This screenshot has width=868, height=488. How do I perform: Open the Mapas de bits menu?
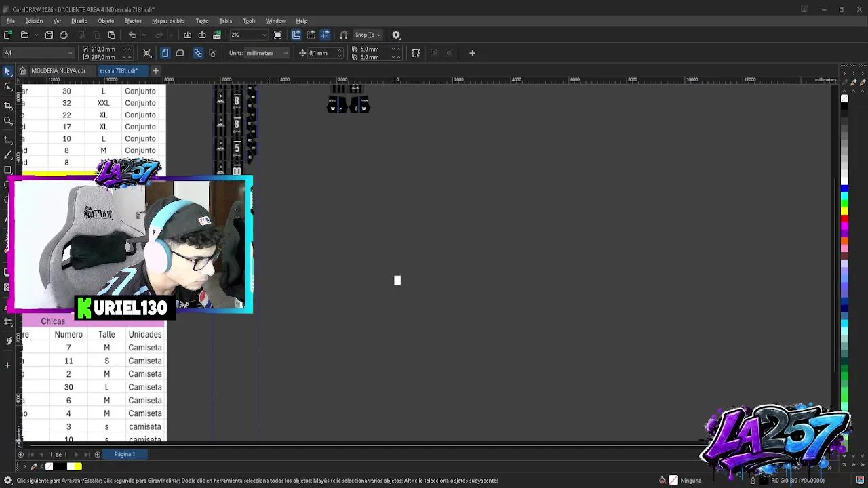coord(168,21)
